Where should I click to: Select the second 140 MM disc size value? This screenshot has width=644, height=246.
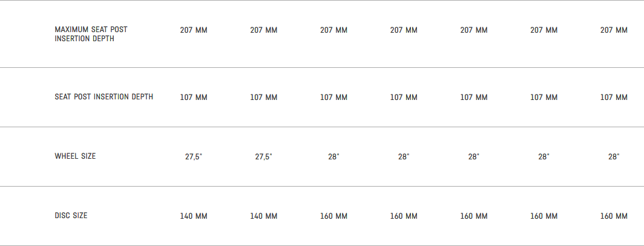[264, 216]
